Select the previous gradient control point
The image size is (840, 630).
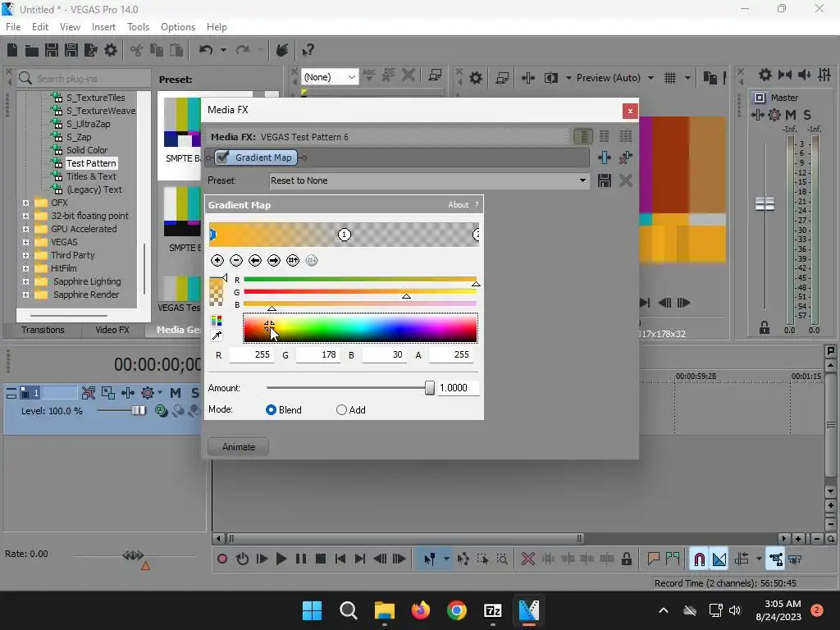pos(255,260)
